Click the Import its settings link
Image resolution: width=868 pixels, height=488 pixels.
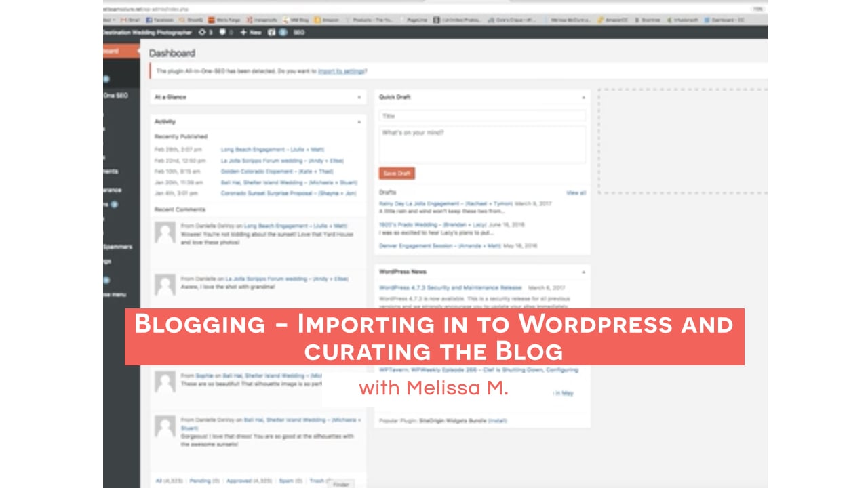click(342, 70)
